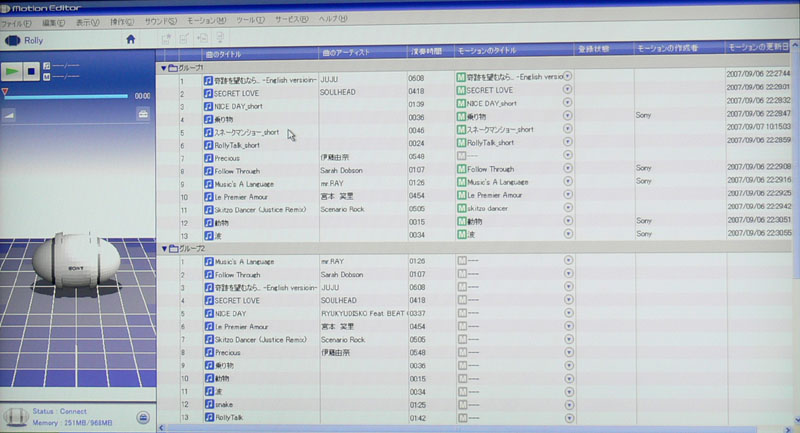Screen dimensions: 800x433
Task: Open the Sound menu
Action: click(160, 21)
